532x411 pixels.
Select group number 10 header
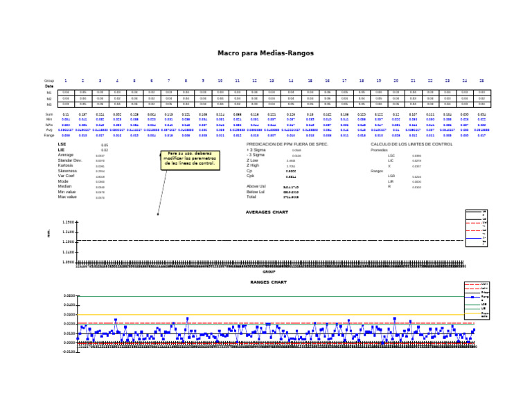click(220, 81)
